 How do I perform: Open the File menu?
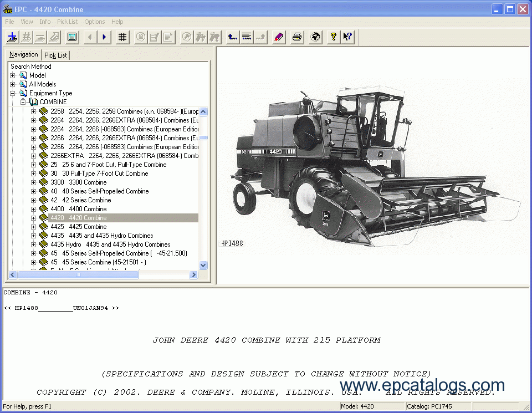[9, 22]
